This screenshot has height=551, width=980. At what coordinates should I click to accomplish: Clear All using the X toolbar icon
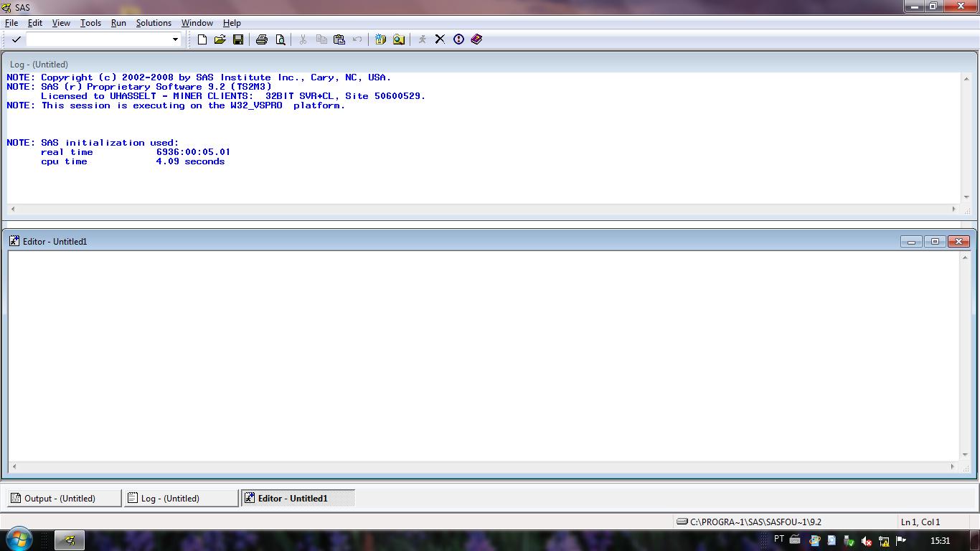tap(440, 39)
